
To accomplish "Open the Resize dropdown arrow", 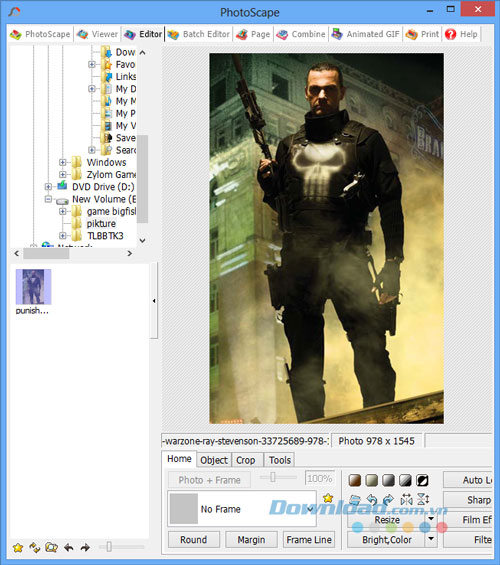I will click(x=431, y=519).
